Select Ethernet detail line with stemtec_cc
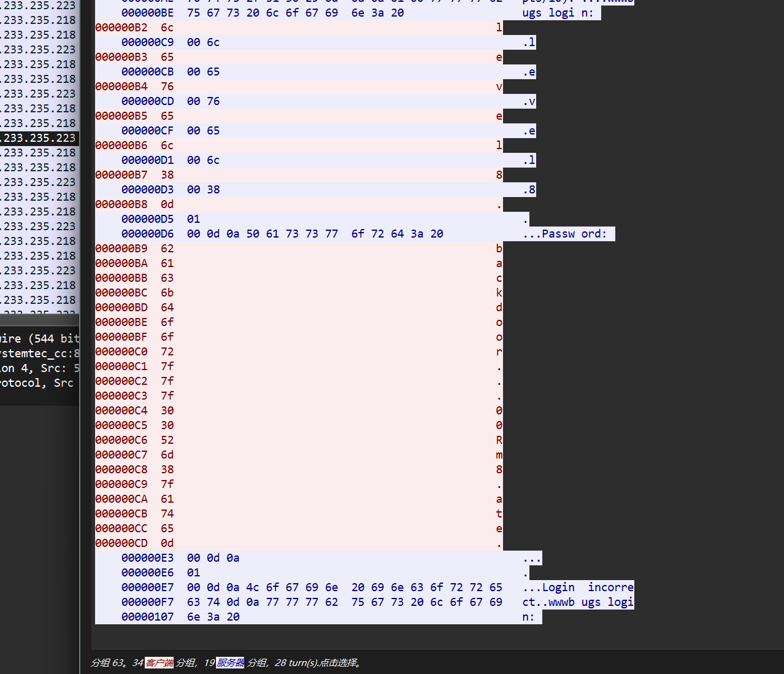 [39, 353]
